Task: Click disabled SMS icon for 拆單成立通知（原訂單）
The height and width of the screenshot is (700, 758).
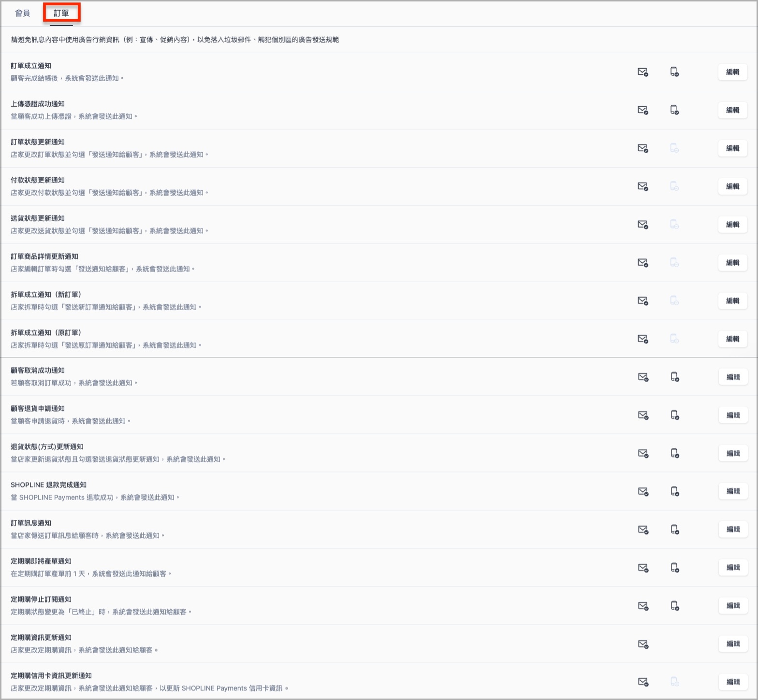Action: [674, 339]
